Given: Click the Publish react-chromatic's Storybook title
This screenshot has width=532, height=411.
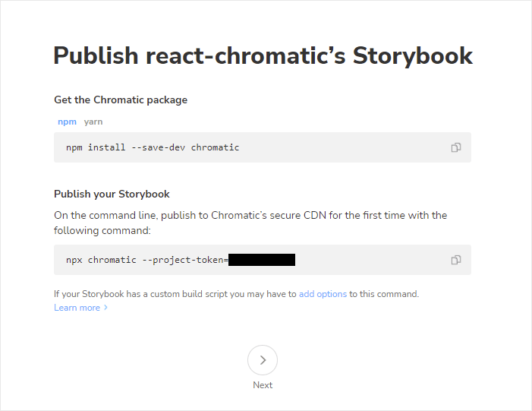Looking at the screenshot, I should 263,55.
